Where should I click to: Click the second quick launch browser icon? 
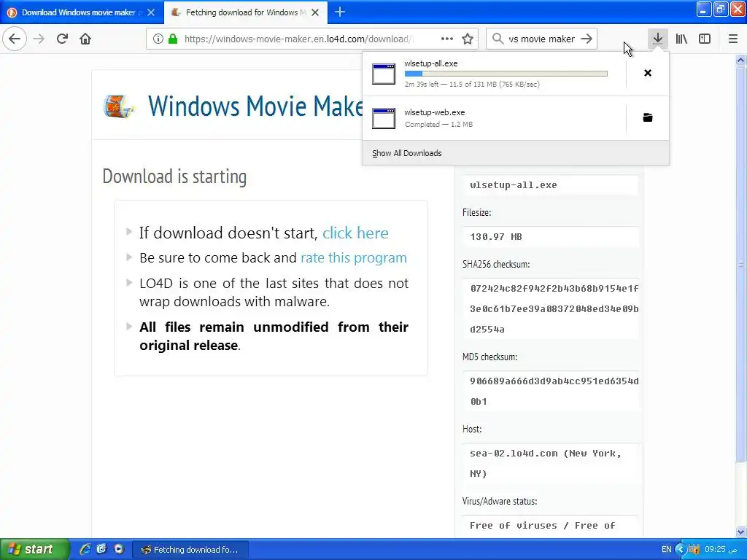pos(101,549)
